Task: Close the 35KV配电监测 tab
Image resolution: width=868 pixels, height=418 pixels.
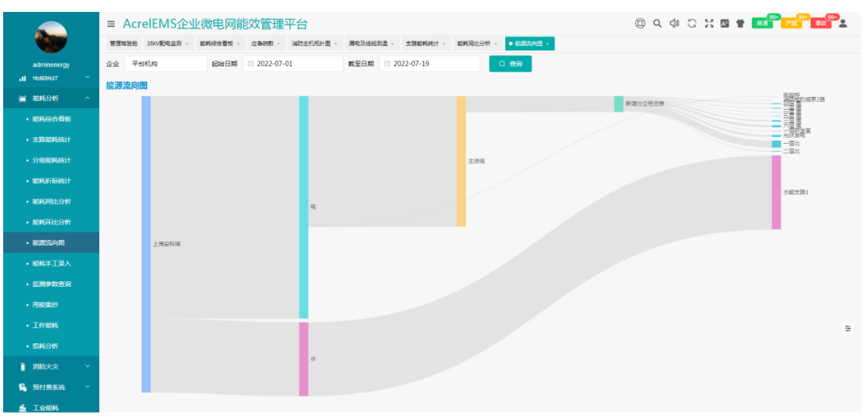Action: tap(187, 43)
